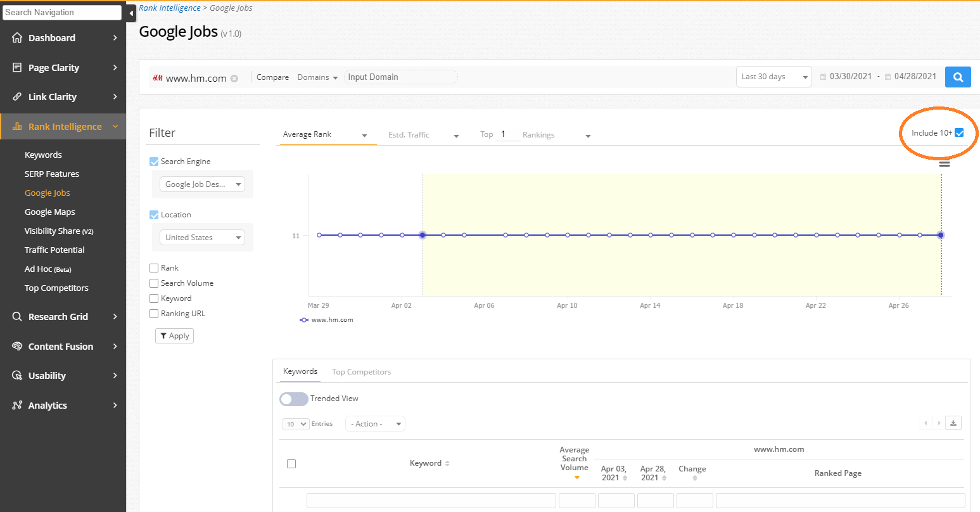980x512 pixels.
Task: Toggle the www.hm.com chart legend entry
Action: click(327, 320)
